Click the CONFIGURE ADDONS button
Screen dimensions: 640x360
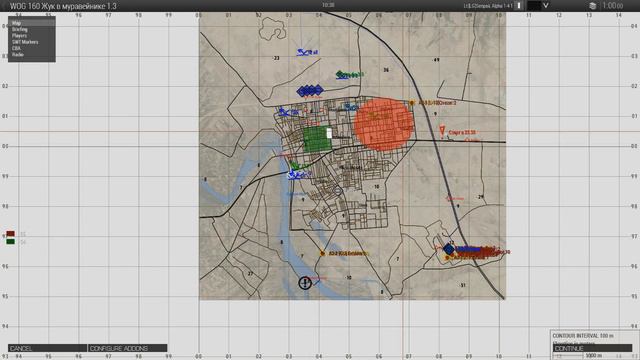pyautogui.click(x=127, y=348)
